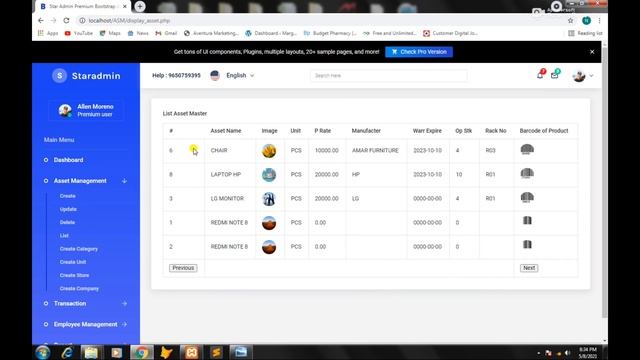Open Create under Asset Management
The width and height of the screenshot is (640, 360).
click(x=68, y=196)
